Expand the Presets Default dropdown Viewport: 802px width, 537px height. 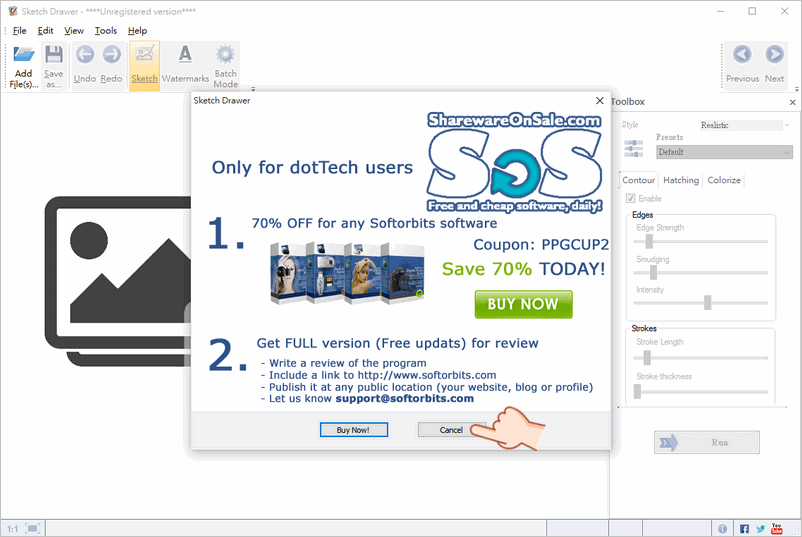pyautogui.click(x=724, y=152)
